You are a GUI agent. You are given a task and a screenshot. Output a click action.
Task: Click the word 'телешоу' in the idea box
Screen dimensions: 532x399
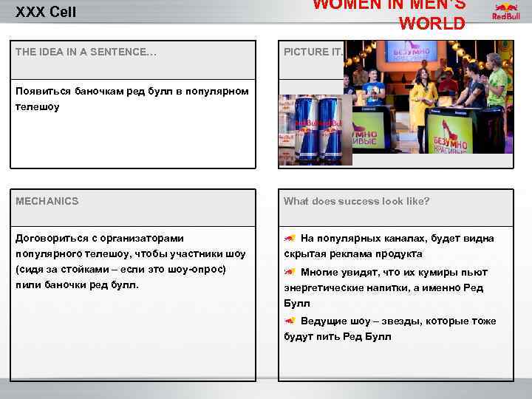point(38,107)
